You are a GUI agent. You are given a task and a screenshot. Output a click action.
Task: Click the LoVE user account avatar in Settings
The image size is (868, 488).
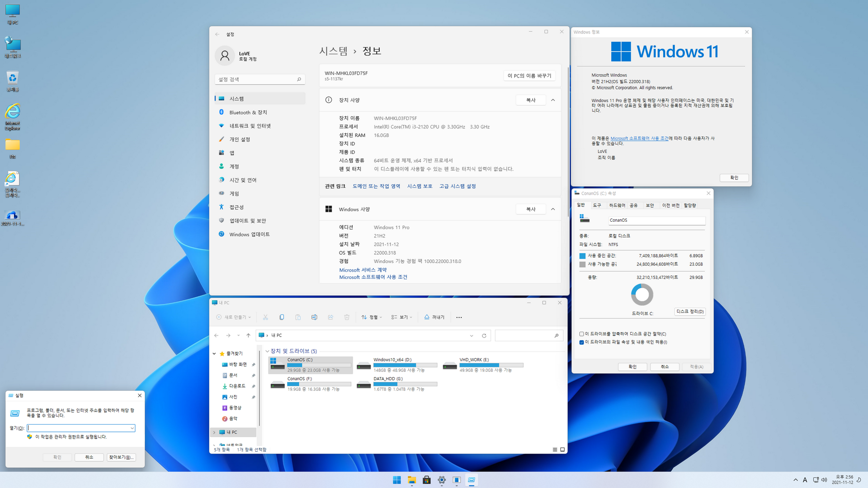point(225,56)
